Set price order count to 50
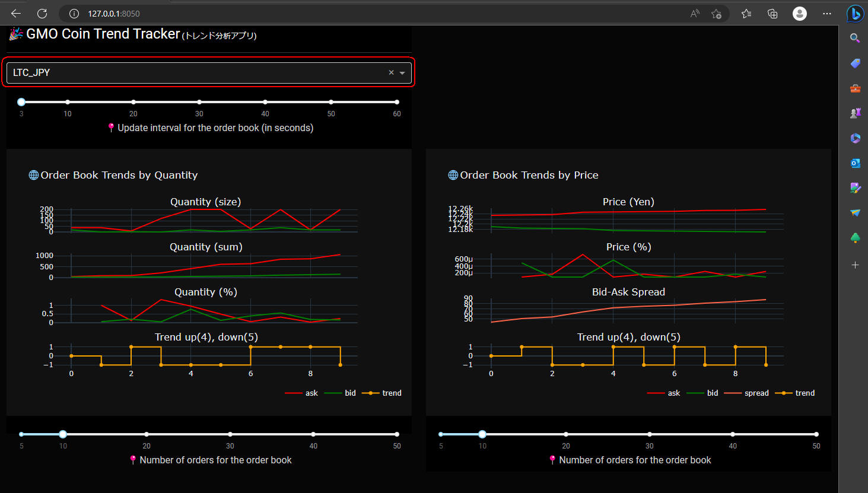This screenshot has width=868, height=493. pos(816,434)
